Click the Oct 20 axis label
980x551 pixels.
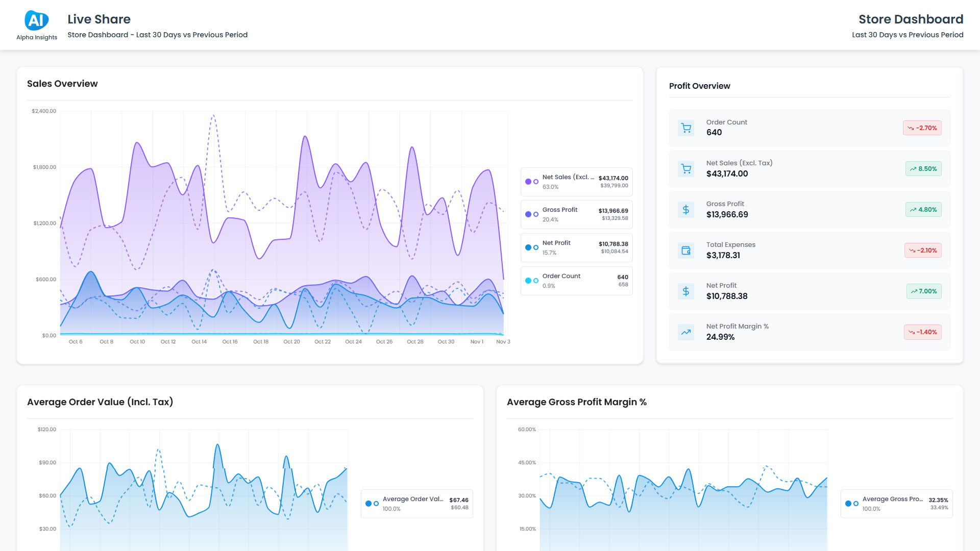(291, 342)
